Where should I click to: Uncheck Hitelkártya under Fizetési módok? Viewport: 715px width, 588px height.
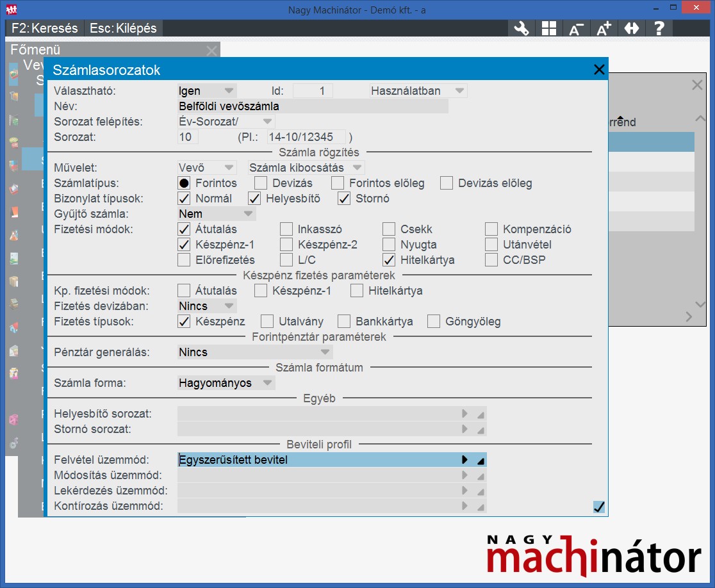click(388, 260)
